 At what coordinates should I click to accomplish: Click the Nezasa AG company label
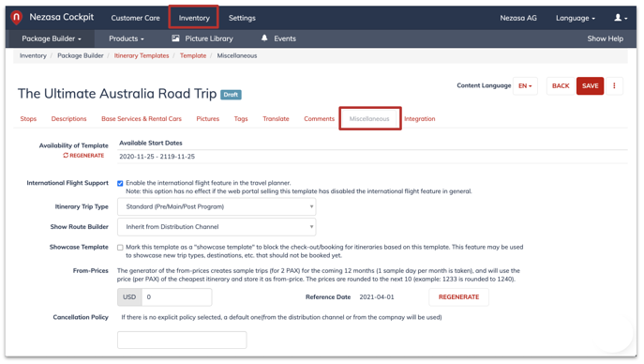click(517, 18)
